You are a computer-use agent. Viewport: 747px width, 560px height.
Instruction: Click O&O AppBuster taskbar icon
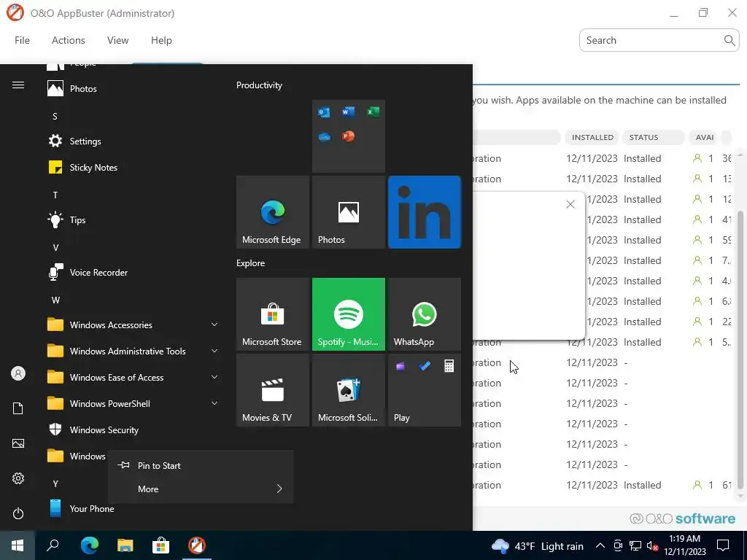point(197,545)
